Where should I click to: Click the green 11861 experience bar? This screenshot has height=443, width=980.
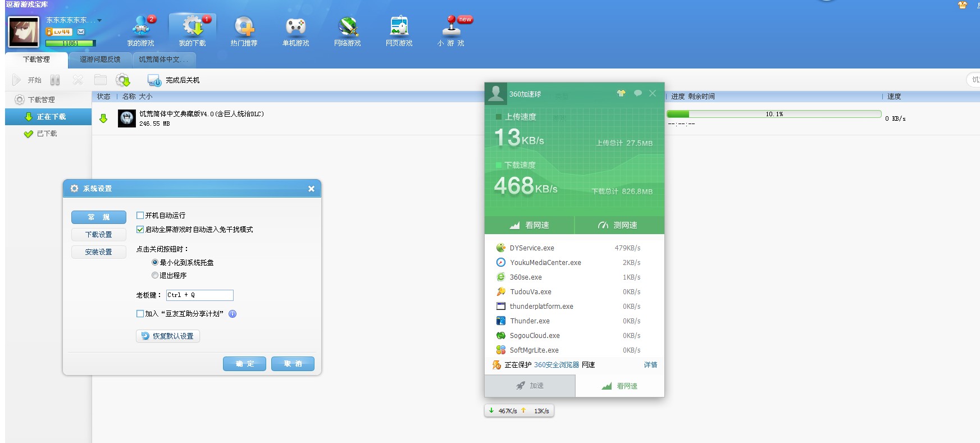[x=71, y=43]
